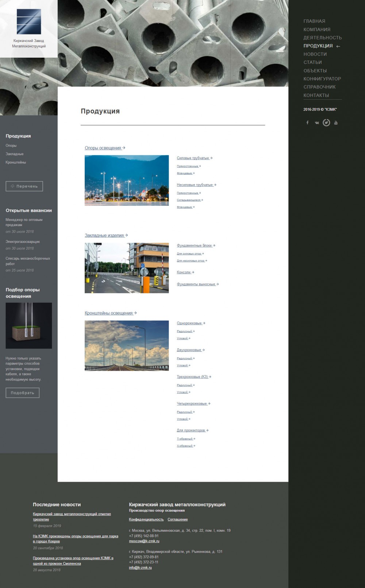Screen dimensions: 365x588
Task: Open vacancy Слесарь механосборочных работ
Action: [x=28, y=261]
